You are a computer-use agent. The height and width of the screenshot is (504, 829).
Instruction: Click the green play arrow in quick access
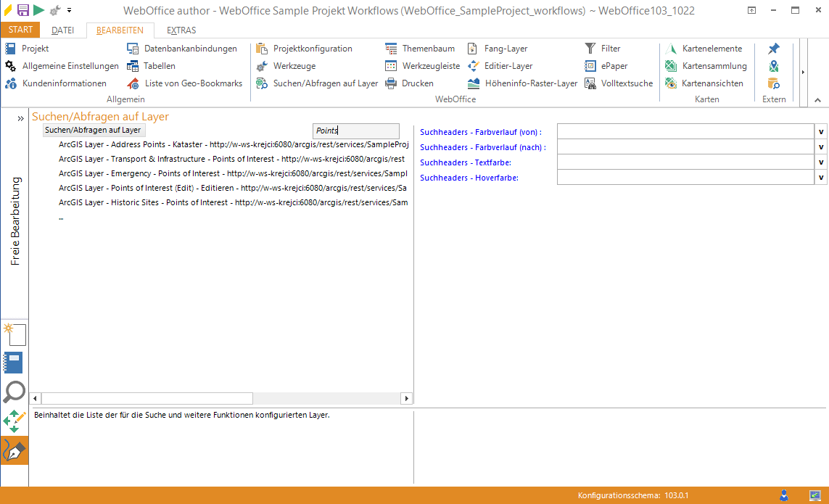[39, 9]
